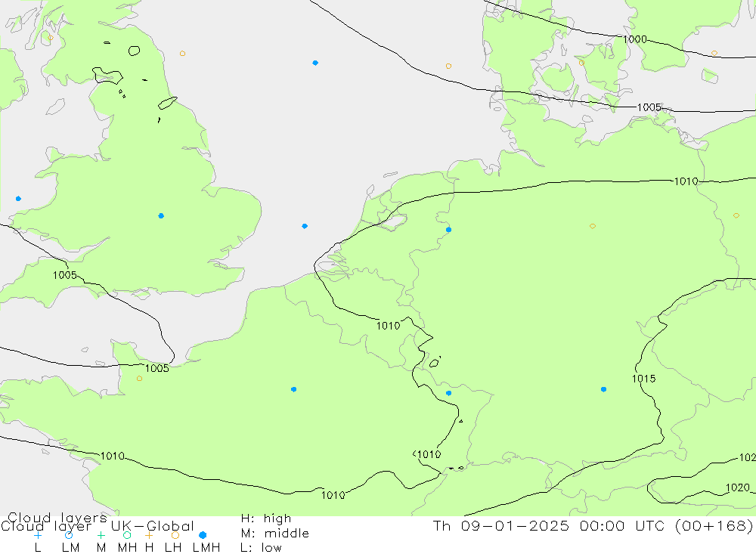Click the MH legend label text
The height and width of the screenshot is (554, 756).
(x=127, y=548)
